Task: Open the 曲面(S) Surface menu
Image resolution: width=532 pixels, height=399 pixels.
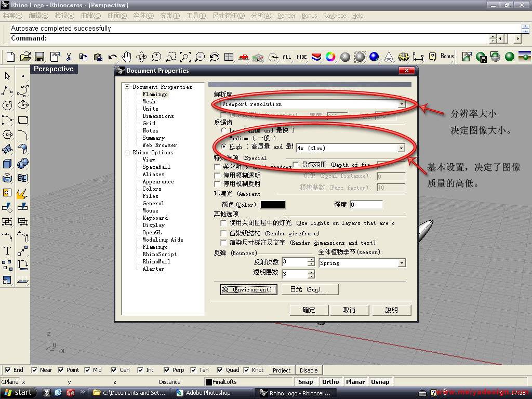Action: coord(117,16)
